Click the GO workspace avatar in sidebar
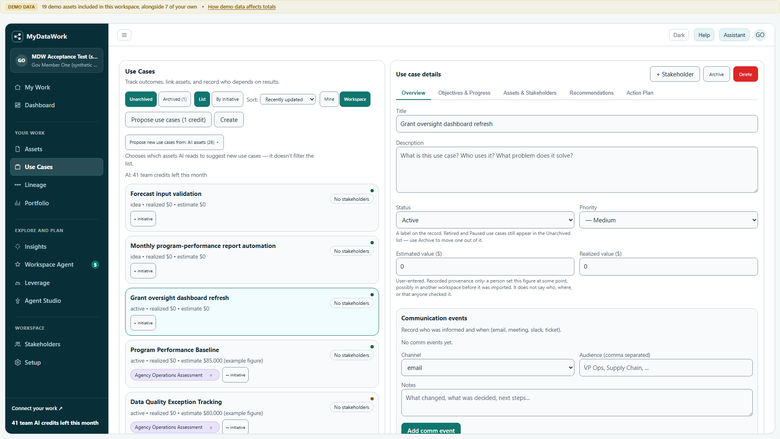The width and height of the screenshot is (780, 439). 21,60
